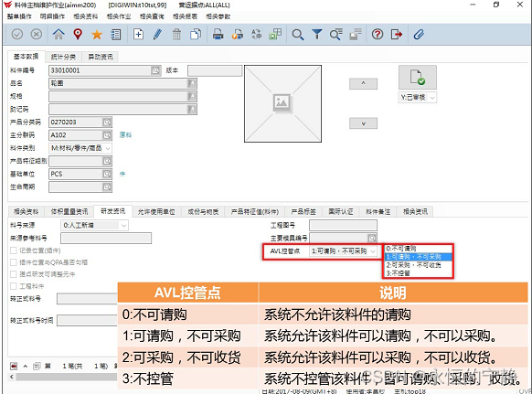Switch to the 异动资讯 tab

tap(101, 57)
